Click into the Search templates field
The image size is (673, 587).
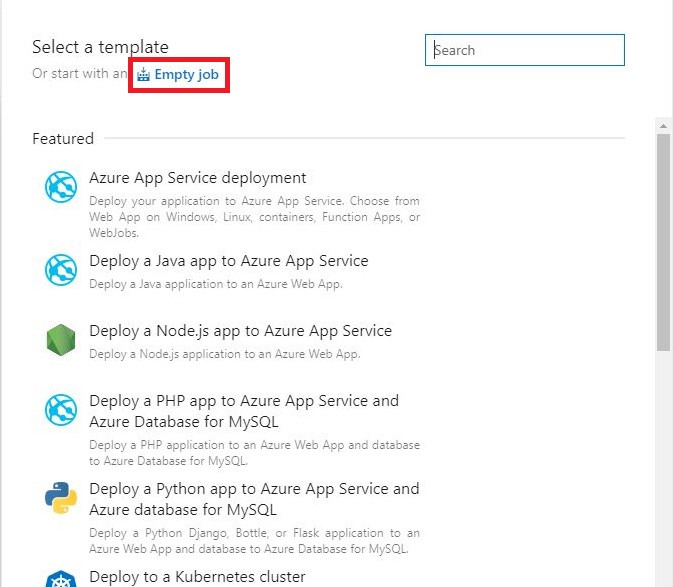coord(525,50)
